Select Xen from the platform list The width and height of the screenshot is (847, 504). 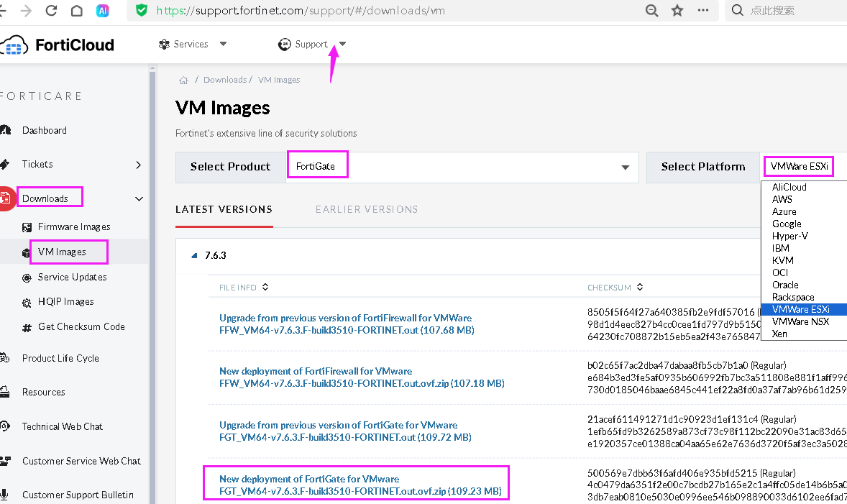tap(804, 334)
